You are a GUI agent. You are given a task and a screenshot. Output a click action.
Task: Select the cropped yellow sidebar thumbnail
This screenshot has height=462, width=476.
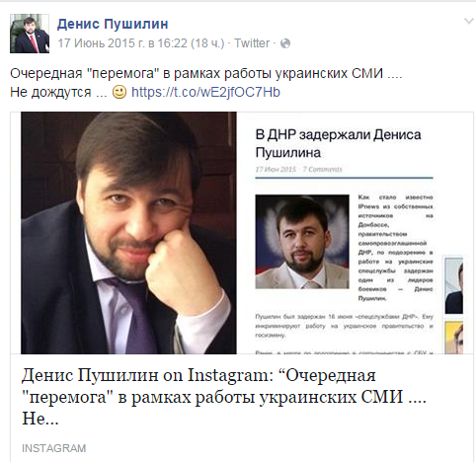[x=454, y=338]
